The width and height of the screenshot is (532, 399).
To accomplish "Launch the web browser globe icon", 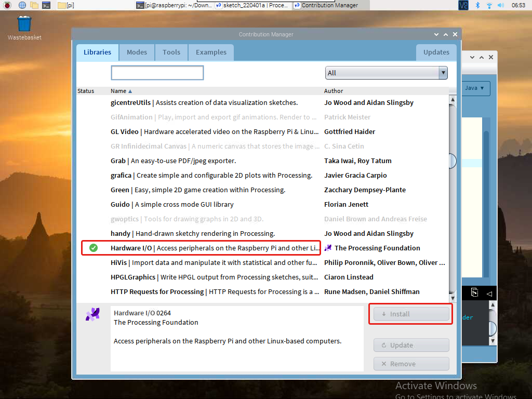I will tap(22, 5).
